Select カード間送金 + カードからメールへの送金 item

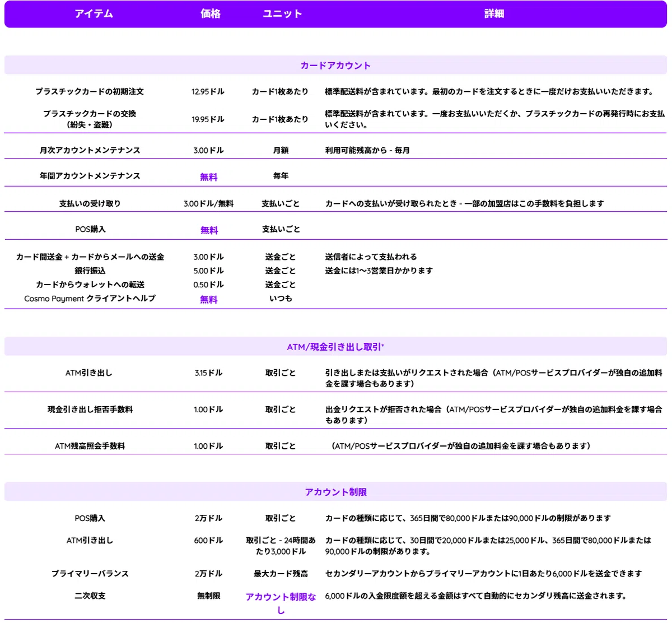[90, 257]
